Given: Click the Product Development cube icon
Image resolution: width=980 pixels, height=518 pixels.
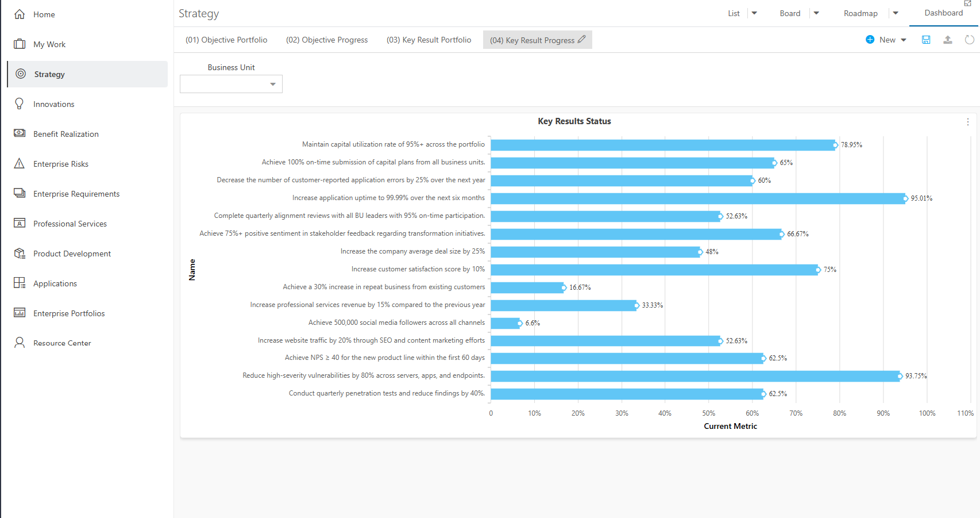Looking at the screenshot, I should tap(20, 253).
